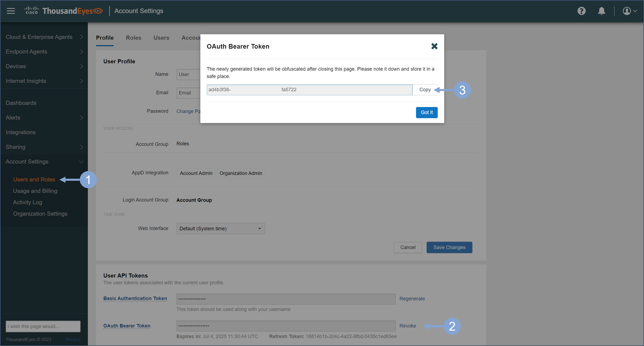This screenshot has height=346, width=644.
Task: Open the hamburger navigation menu
Action: [x=11, y=11]
